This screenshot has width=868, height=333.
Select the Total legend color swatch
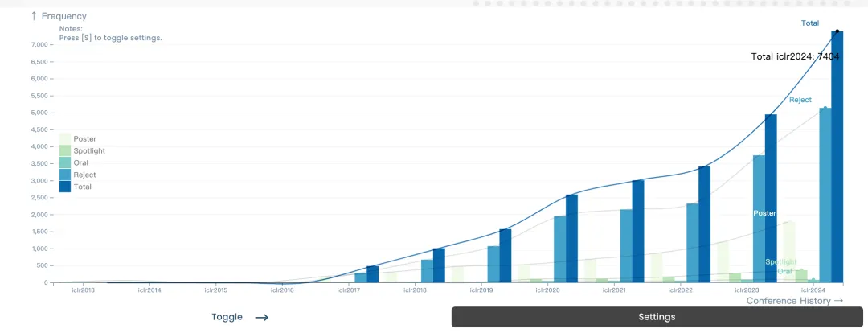click(x=65, y=187)
